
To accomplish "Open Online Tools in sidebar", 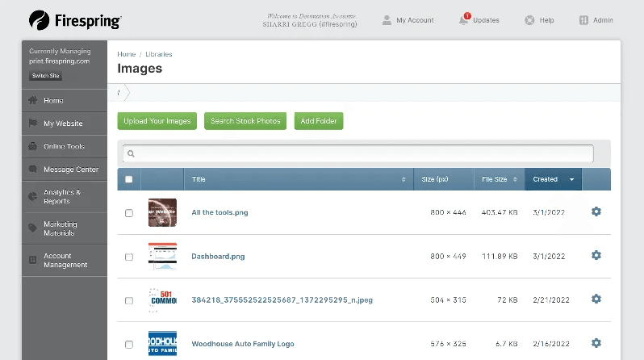I will (x=65, y=146).
